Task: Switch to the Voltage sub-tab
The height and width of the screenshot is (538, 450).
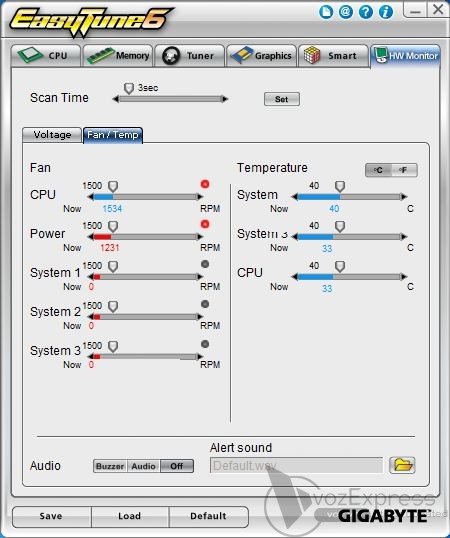Action: pyautogui.click(x=52, y=134)
